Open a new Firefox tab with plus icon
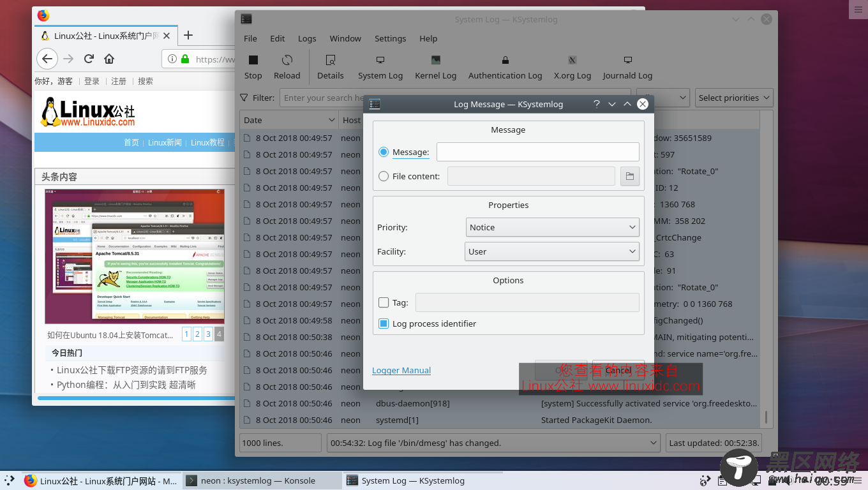The width and height of the screenshot is (868, 490). [188, 35]
